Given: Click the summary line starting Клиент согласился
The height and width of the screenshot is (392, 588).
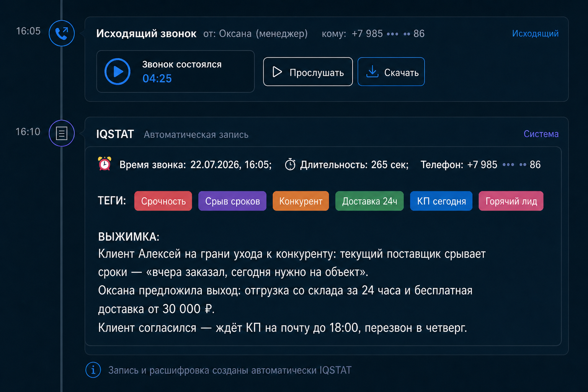Looking at the screenshot, I should 283,328.
